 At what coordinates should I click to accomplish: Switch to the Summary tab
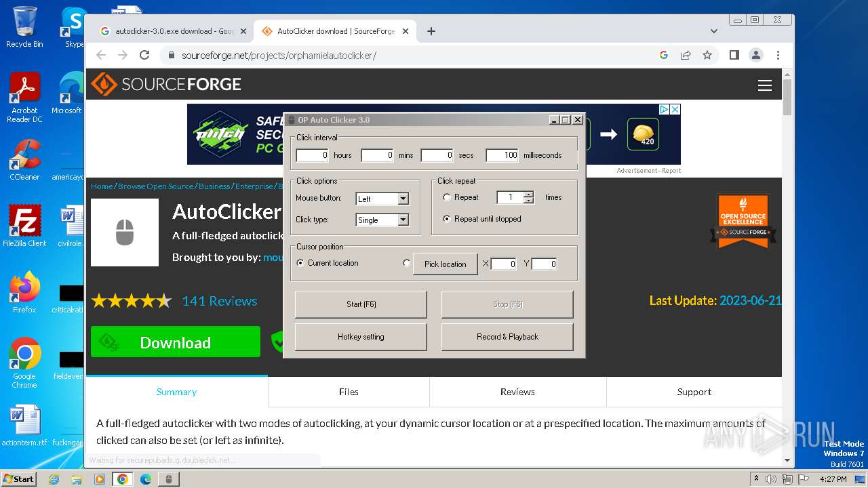click(x=176, y=392)
